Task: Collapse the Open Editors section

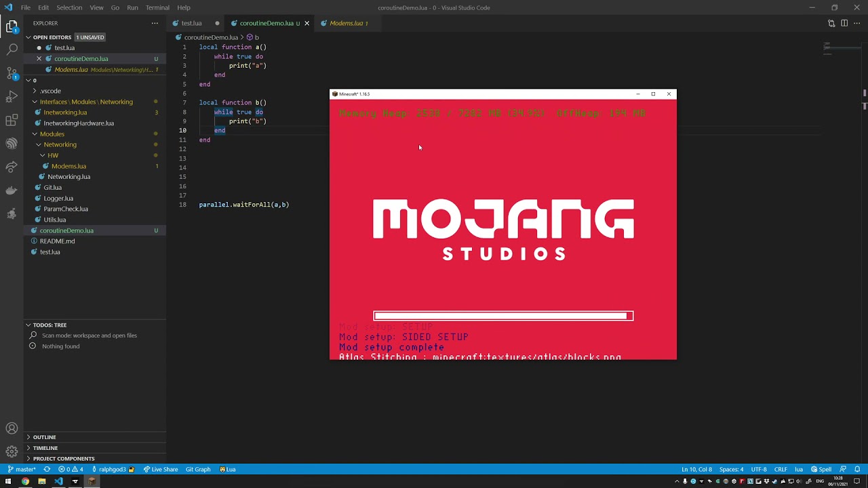Action: 94,37
